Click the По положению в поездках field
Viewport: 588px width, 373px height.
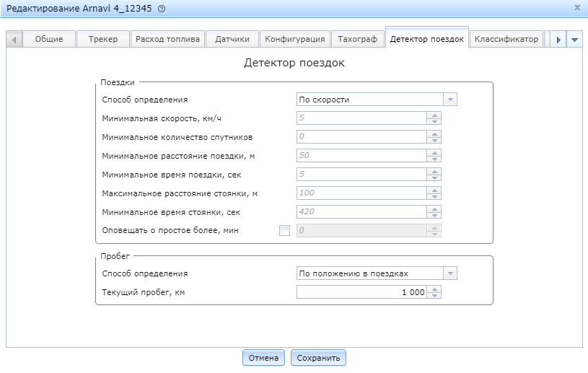369,273
